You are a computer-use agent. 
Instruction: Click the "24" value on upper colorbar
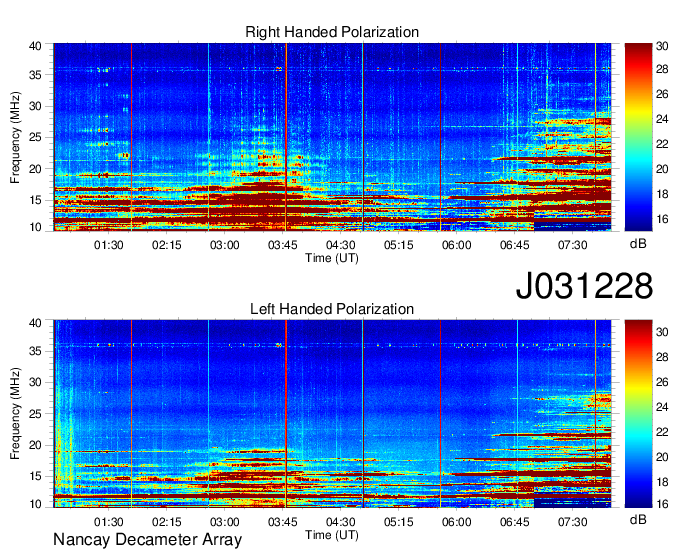[662, 119]
